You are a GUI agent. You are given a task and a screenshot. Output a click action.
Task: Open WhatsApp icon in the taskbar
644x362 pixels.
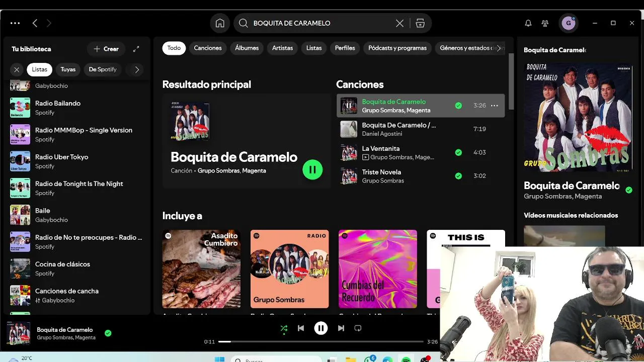[x=369, y=359]
